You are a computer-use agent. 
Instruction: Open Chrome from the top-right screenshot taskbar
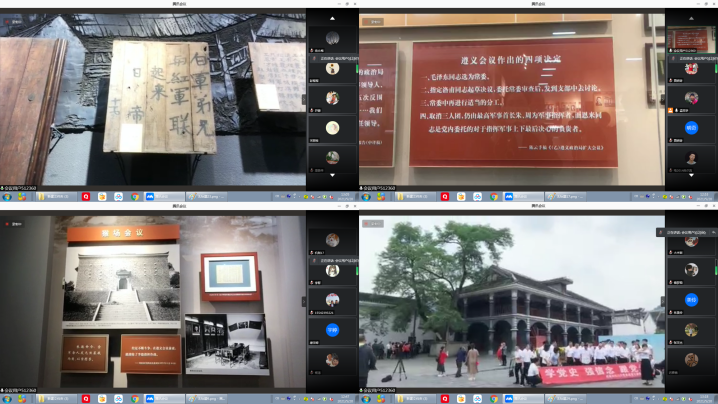point(493,197)
